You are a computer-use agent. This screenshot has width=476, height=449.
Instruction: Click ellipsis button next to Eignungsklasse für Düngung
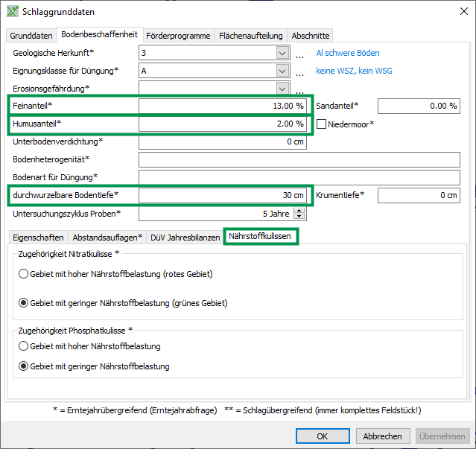[x=300, y=71]
